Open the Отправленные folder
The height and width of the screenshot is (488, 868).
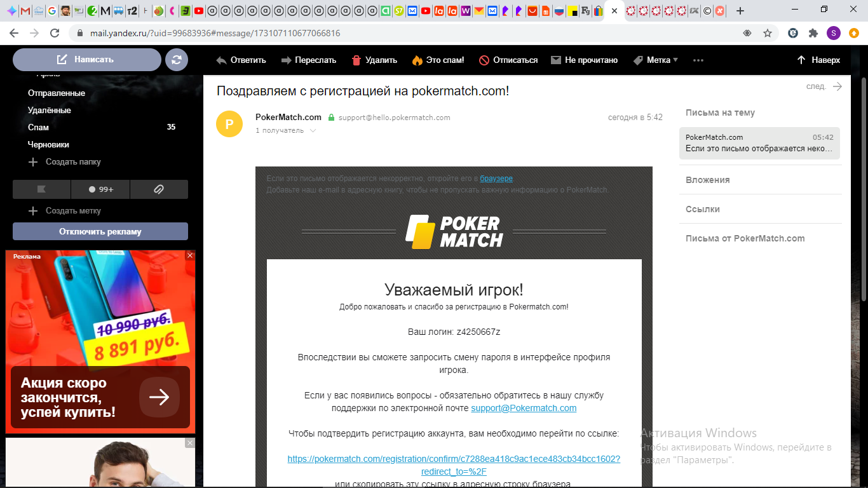[57, 93]
